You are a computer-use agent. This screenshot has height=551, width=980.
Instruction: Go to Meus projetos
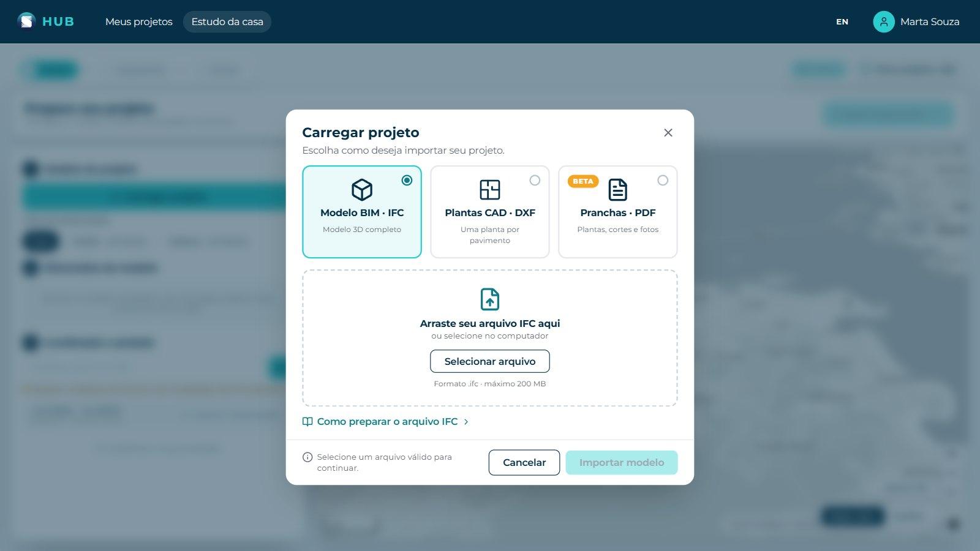(139, 21)
